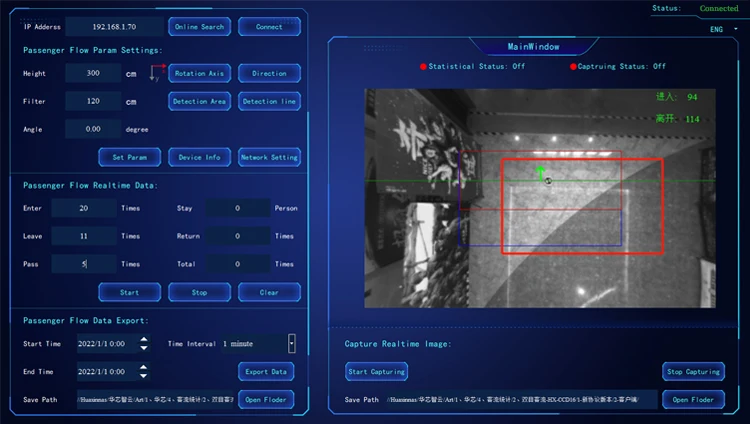Click the camera video preview
This screenshot has width=750, height=424.
(540, 198)
